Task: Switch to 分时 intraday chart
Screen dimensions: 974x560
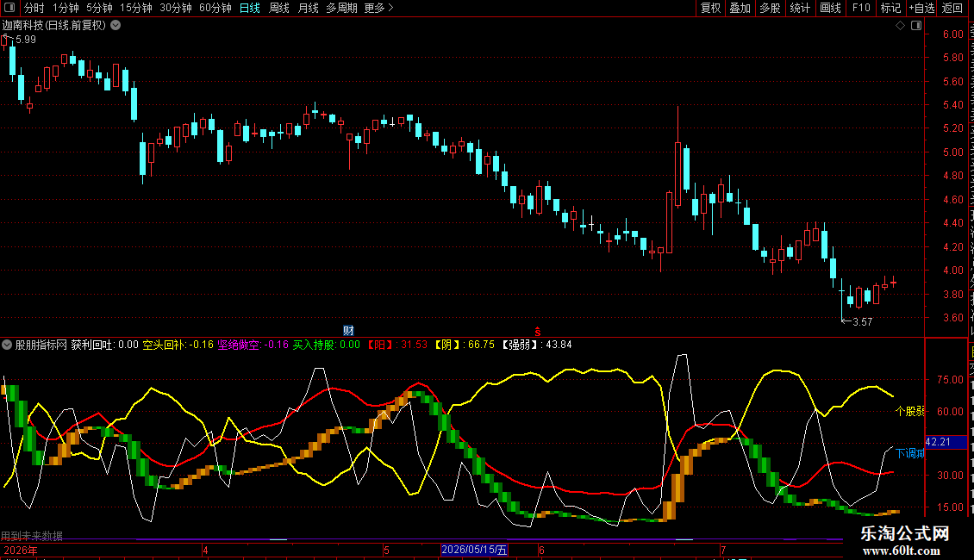Action: [x=34, y=8]
